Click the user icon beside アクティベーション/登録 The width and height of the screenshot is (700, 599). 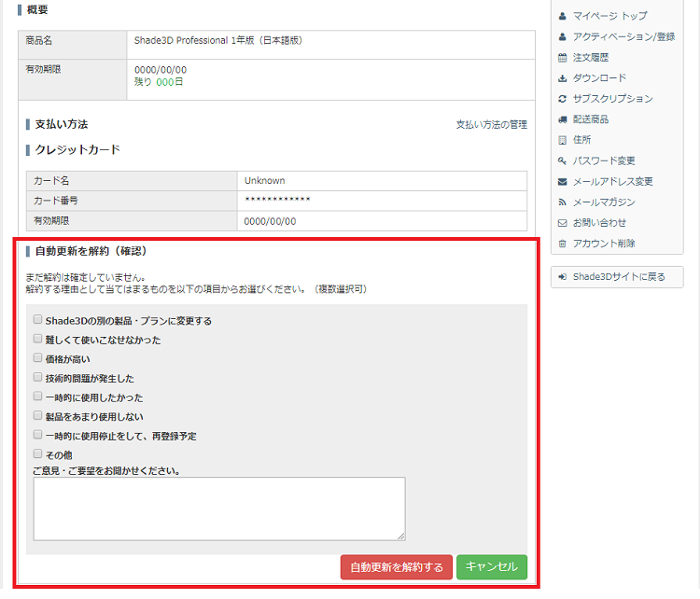click(x=563, y=36)
